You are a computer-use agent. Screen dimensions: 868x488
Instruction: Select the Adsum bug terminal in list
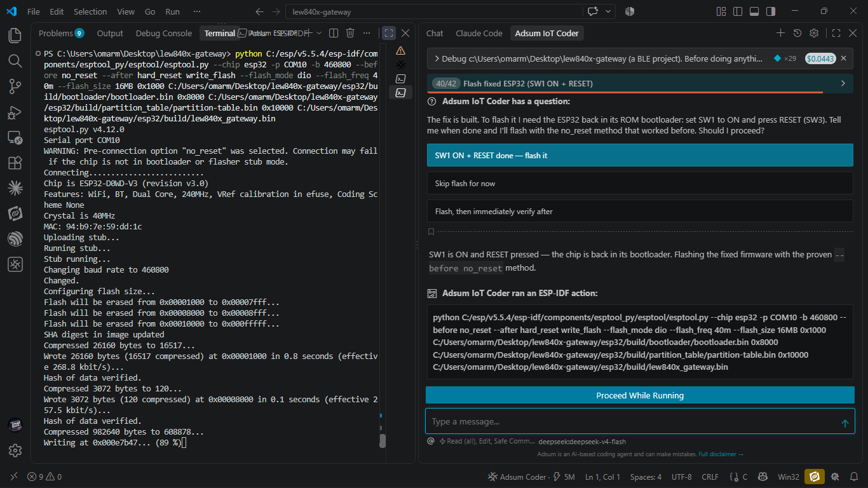(x=400, y=64)
